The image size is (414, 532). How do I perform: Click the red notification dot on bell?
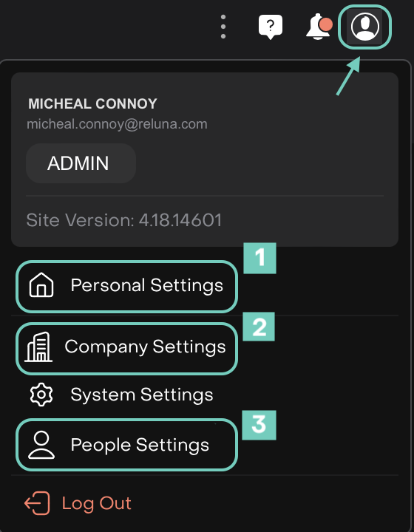[326, 25]
